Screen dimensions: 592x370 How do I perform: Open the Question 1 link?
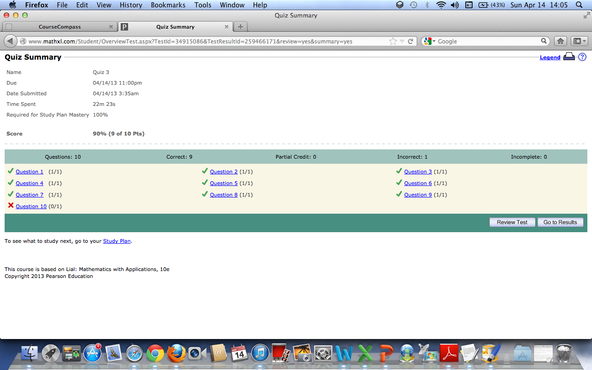(x=29, y=172)
